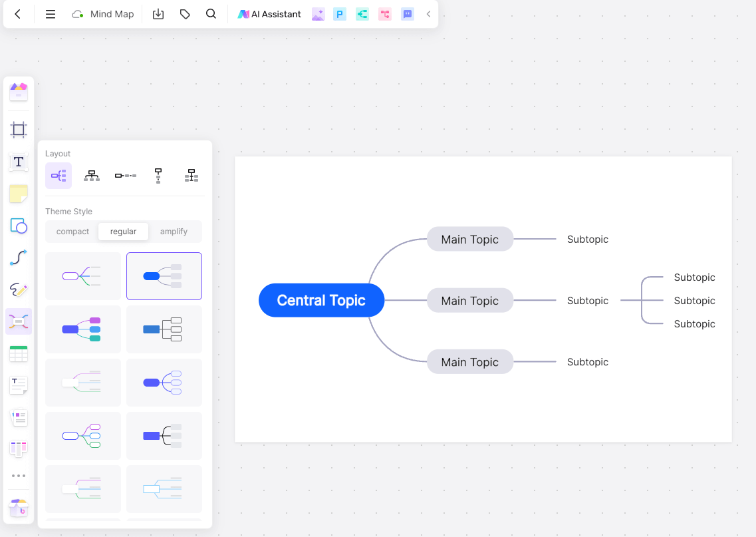This screenshot has height=537, width=756.
Task: Open the Shapes tool
Action: click(x=18, y=226)
